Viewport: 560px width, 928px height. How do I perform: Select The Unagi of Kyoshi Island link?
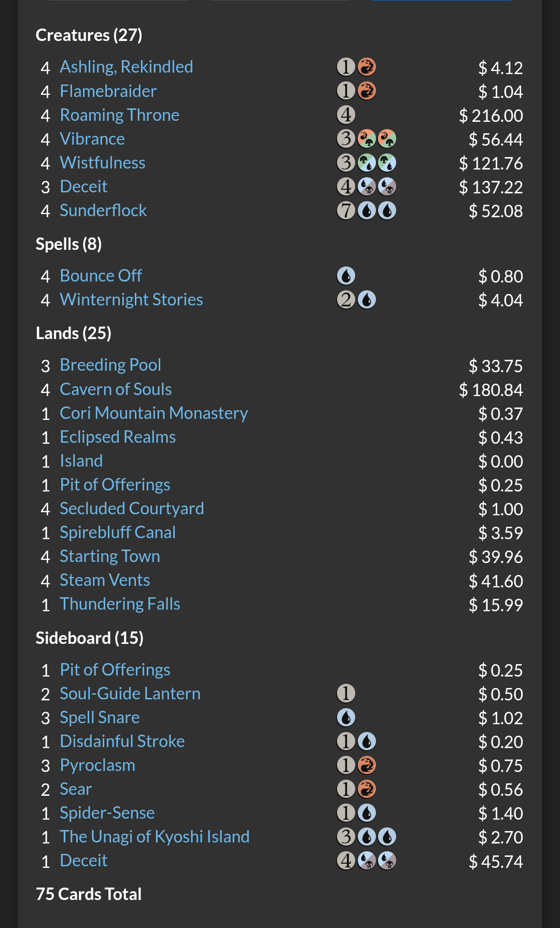pos(155,837)
